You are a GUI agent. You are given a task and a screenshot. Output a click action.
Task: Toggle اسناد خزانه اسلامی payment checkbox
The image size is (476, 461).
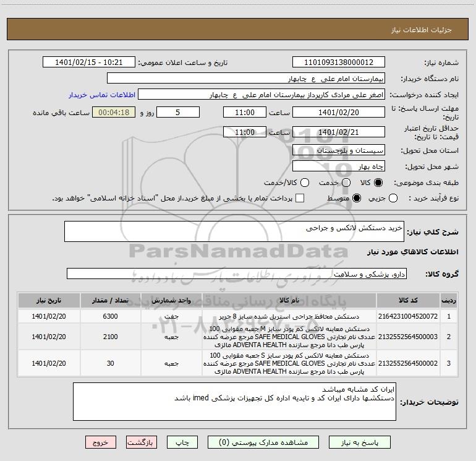coord(300,198)
